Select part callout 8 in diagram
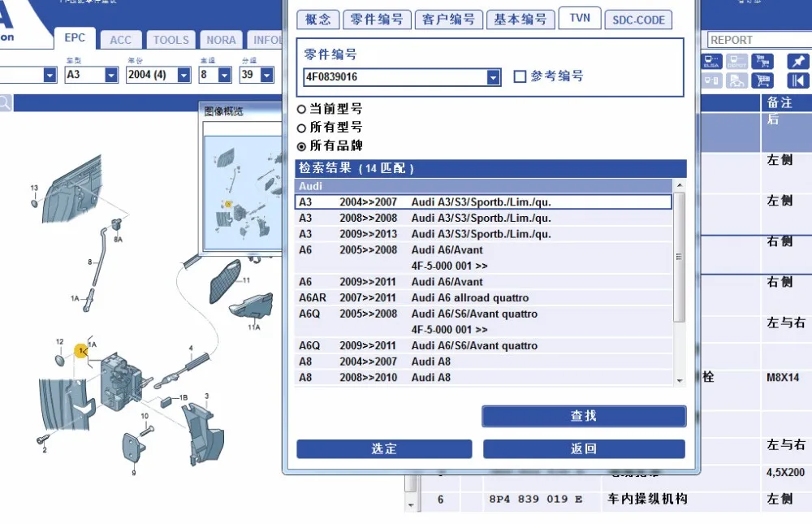This screenshot has width=812, height=524. click(x=89, y=262)
